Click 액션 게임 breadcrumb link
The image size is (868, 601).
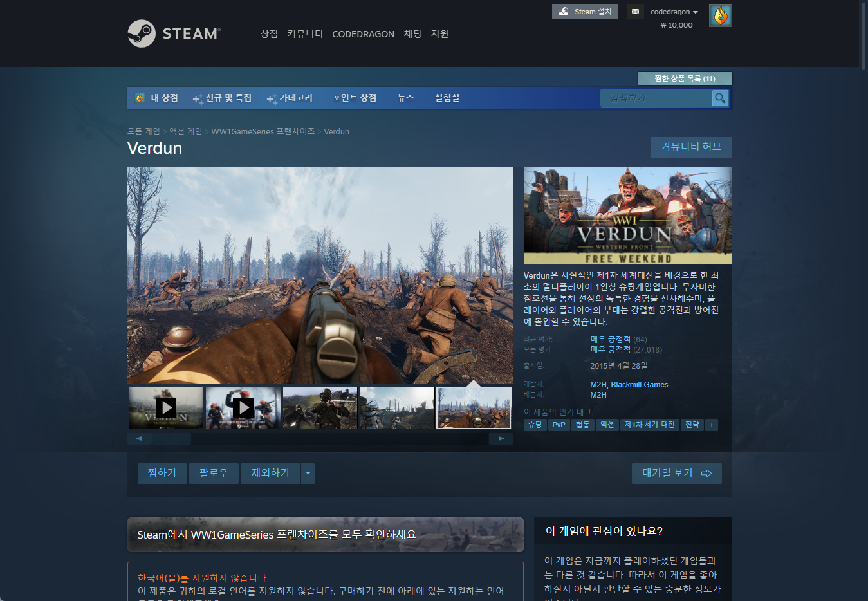[x=185, y=131]
